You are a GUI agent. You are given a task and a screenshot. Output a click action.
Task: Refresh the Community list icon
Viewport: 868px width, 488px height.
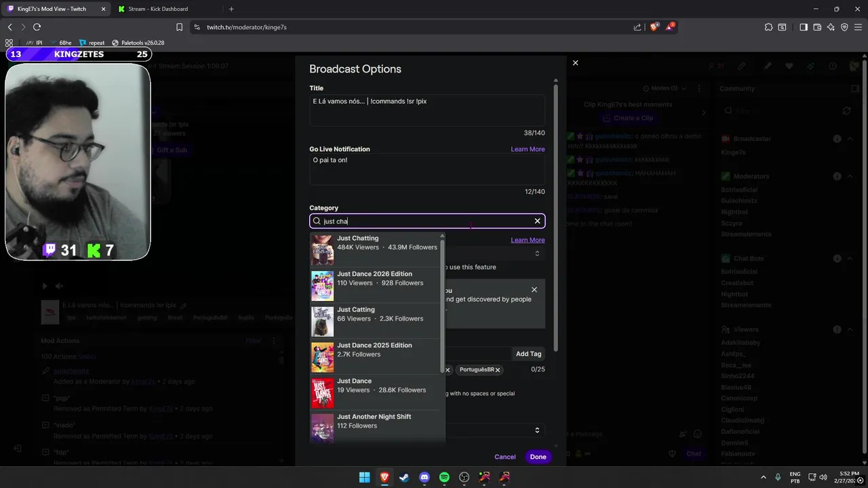pos(846,110)
